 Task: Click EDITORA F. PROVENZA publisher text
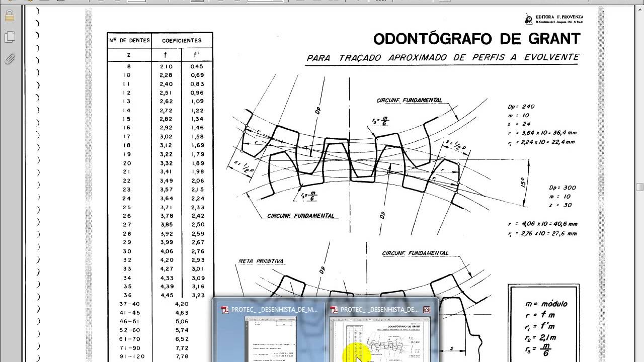[560, 17]
